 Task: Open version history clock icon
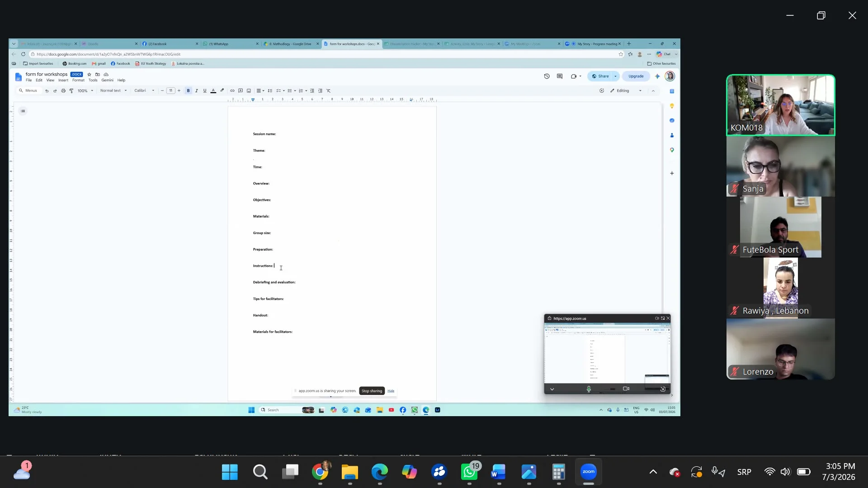click(x=547, y=76)
